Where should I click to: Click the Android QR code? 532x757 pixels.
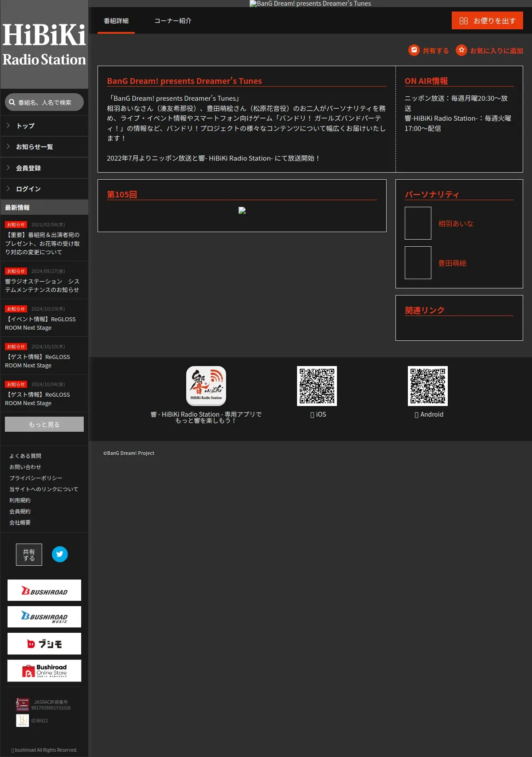[x=428, y=386]
